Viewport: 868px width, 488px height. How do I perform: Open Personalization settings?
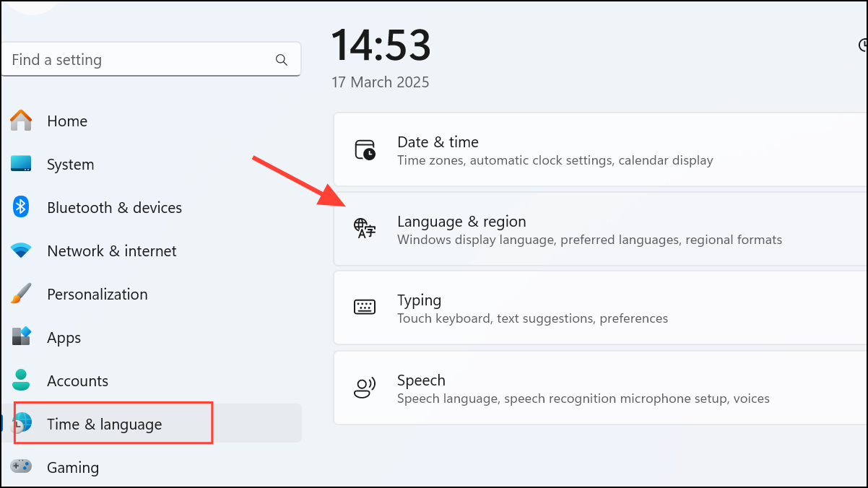click(x=152, y=294)
